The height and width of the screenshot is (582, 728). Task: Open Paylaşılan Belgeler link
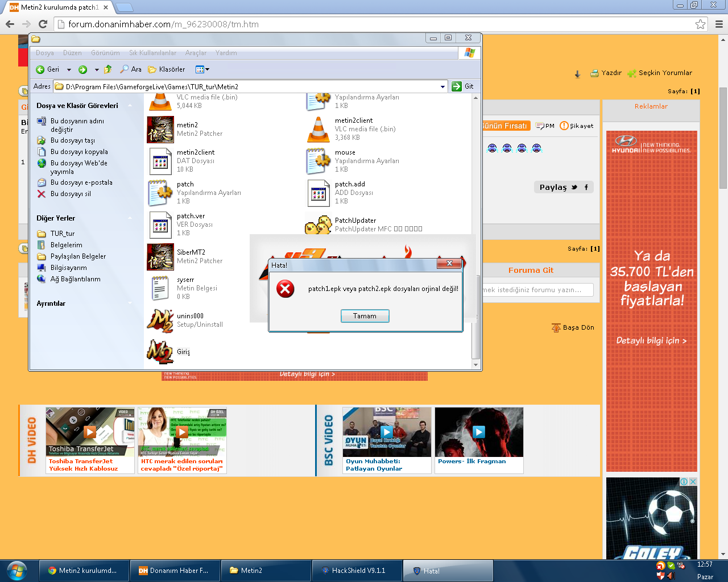(72, 256)
